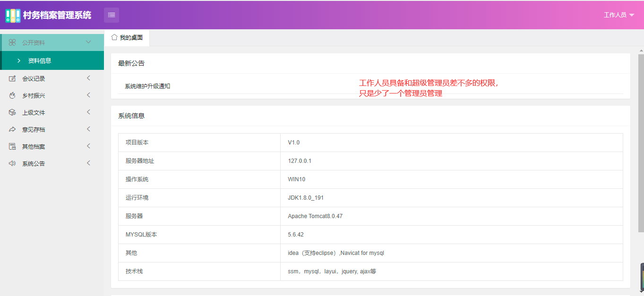Switch to the 我的桌面 tab
Screen dimensions: 644x296
click(127, 37)
